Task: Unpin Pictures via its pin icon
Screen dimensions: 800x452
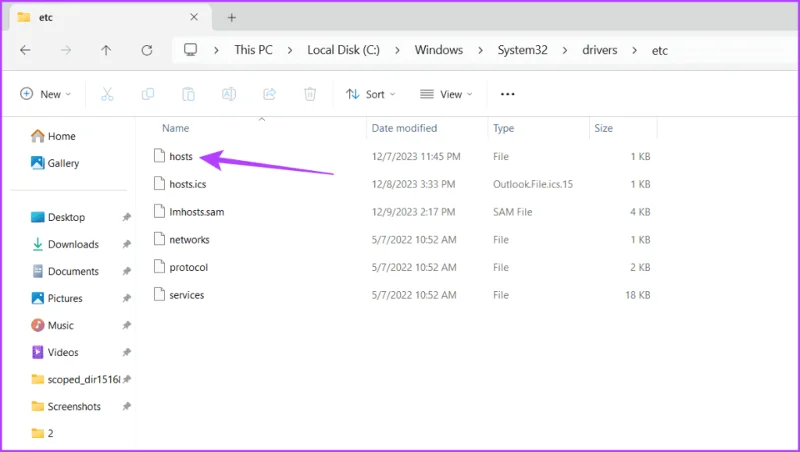Action: 127,298
